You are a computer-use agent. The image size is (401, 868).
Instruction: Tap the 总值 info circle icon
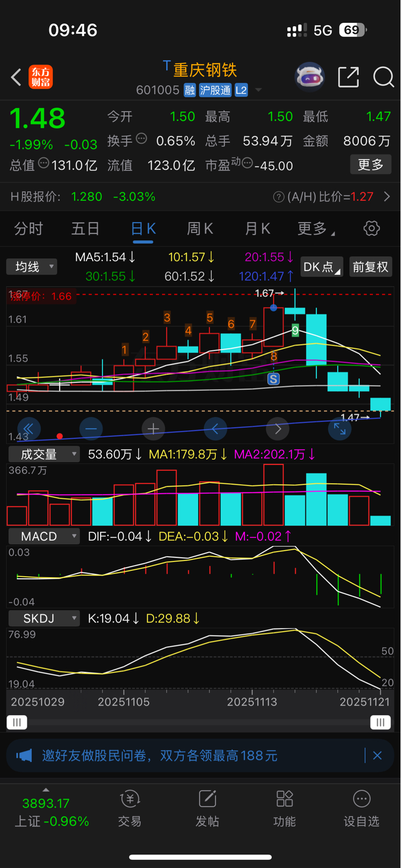(44, 163)
